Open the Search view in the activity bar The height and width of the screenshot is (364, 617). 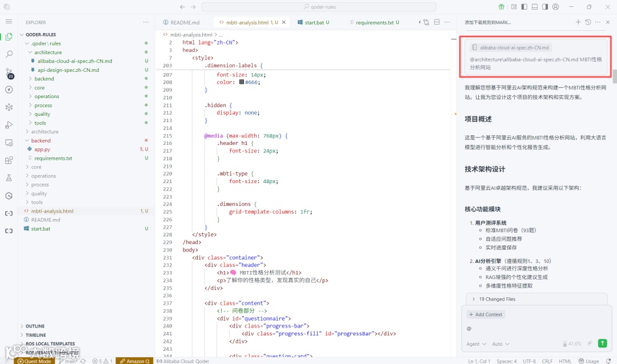pos(9,54)
